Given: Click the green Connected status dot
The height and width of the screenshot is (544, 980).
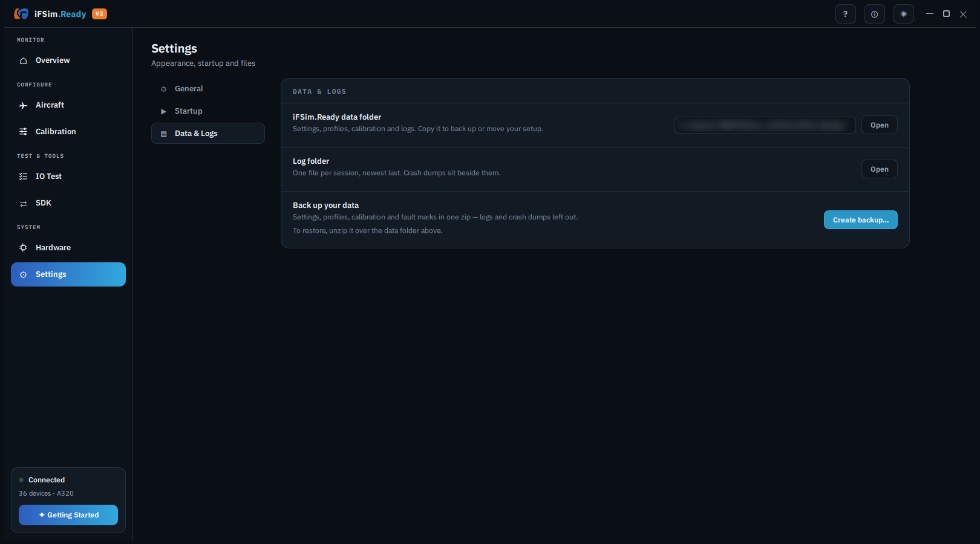Looking at the screenshot, I should point(21,480).
